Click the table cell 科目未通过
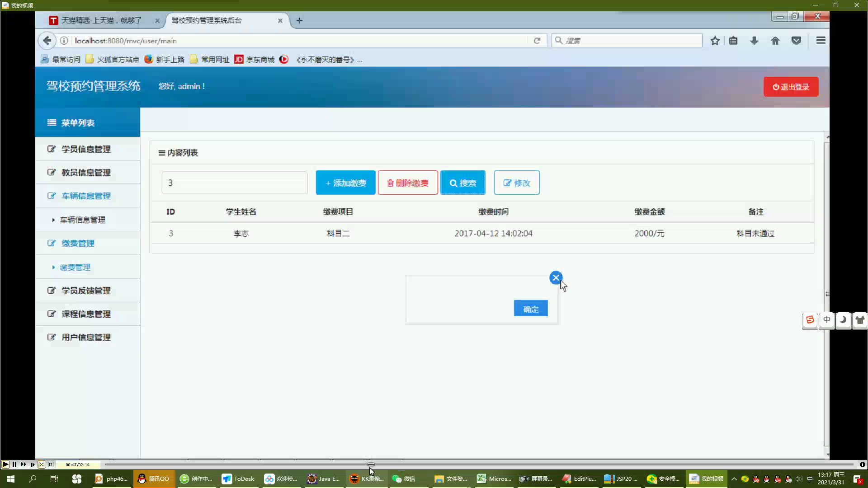 tap(755, 234)
